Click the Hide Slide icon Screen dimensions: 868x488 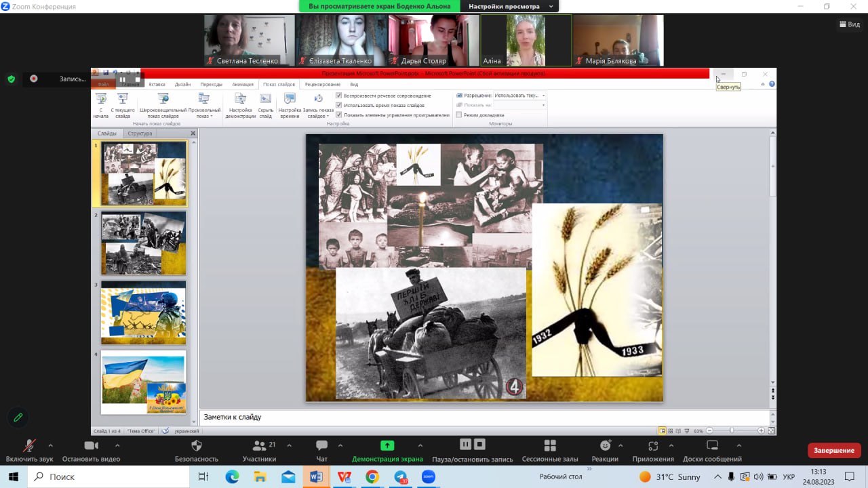(x=266, y=100)
